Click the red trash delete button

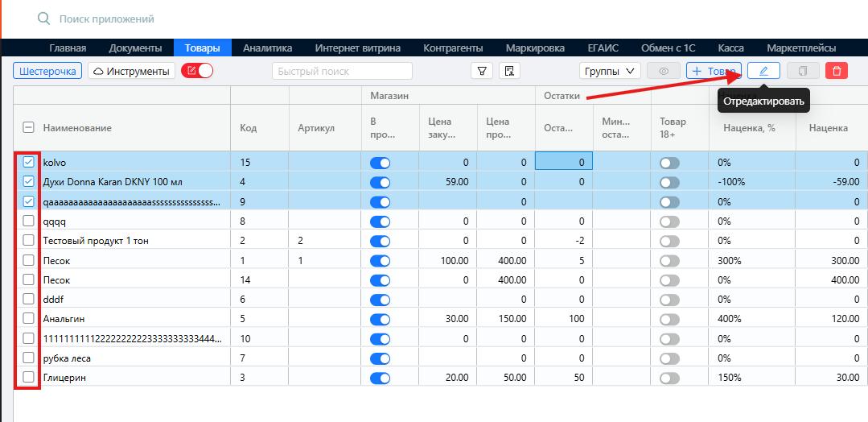(x=837, y=71)
